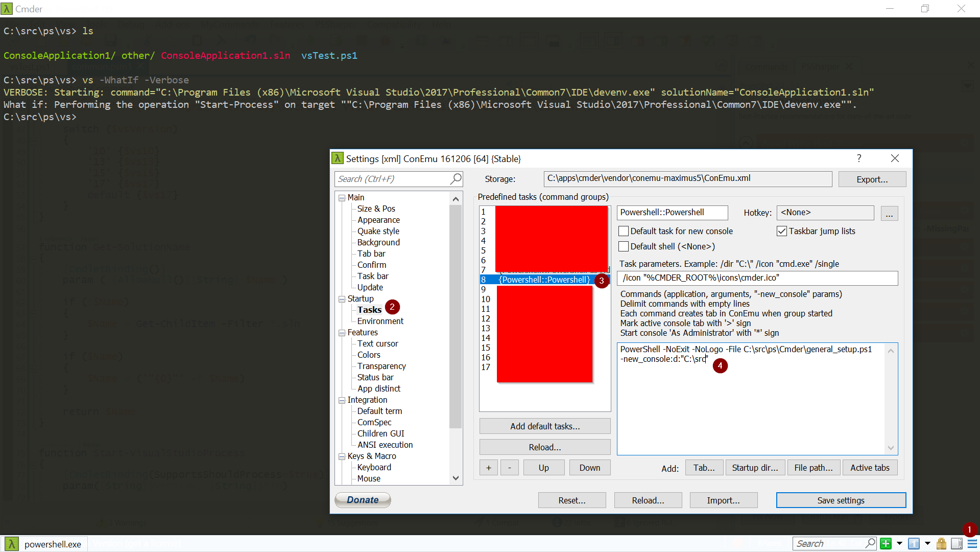Image resolution: width=980 pixels, height=552 pixels.
Task: Collapse the Features tree section
Action: pyautogui.click(x=342, y=333)
